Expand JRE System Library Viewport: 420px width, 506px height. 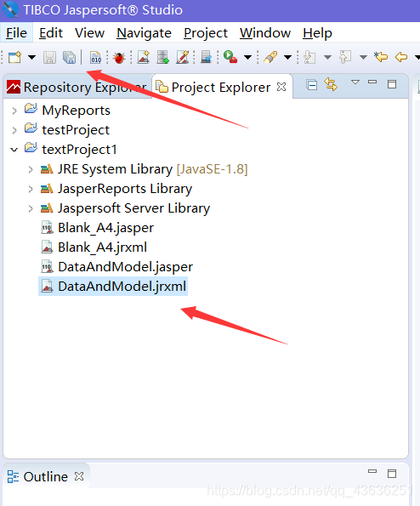31,169
